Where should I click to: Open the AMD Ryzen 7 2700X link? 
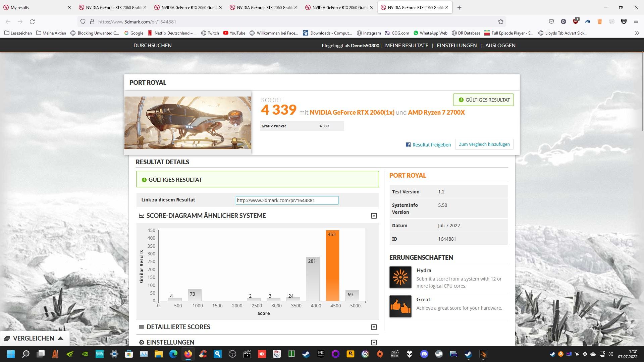(436, 112)
